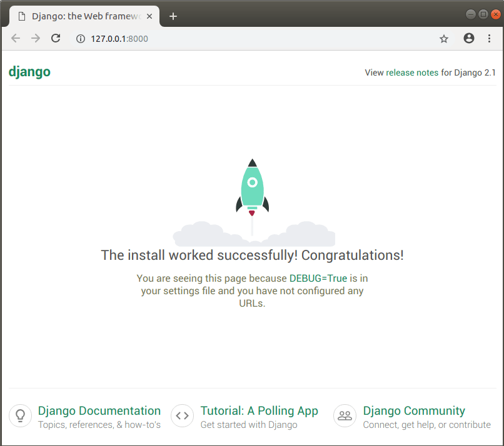Click the code brackets tutorial icon
The height and width of the screenshot is (446, 504).
click(182, 415)
